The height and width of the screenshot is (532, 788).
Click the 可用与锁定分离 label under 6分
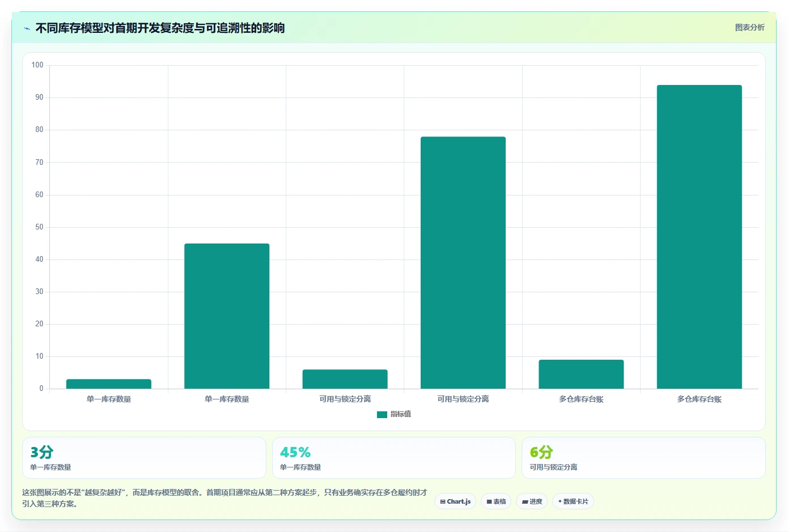pos(553,467)
